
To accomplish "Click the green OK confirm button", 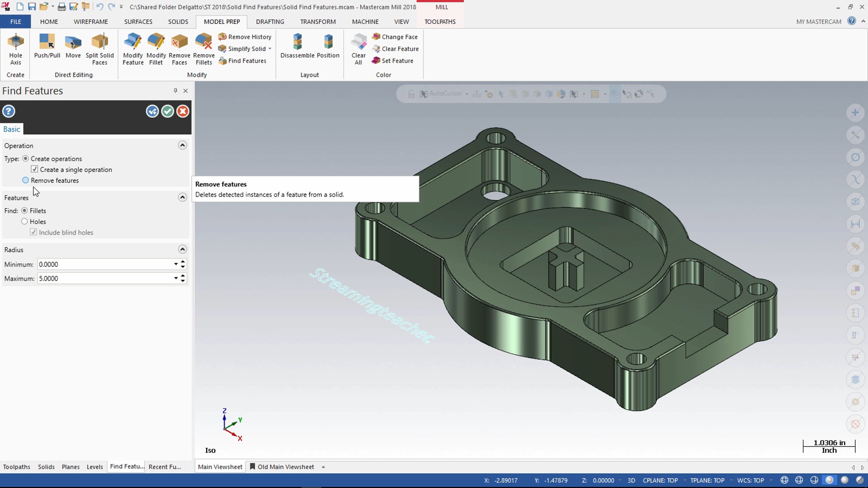I will pyautogui.click(x=167, y=112).
